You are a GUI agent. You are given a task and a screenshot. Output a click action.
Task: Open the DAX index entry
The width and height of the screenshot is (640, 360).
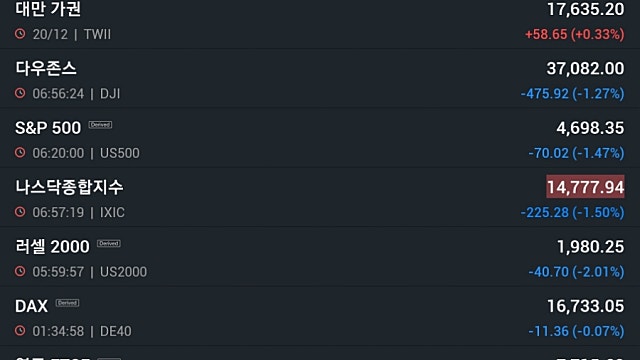pyautogui.click(x=320, y=316)
